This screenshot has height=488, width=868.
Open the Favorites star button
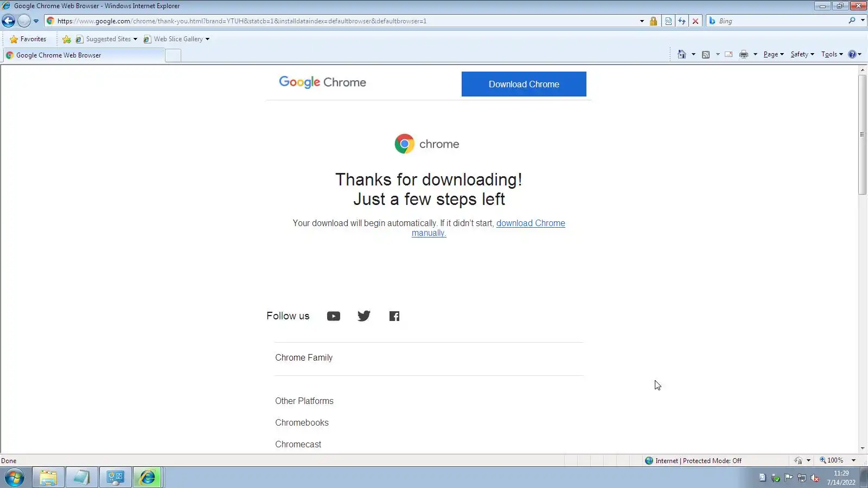pyautogui.click(x=28, y=39)
